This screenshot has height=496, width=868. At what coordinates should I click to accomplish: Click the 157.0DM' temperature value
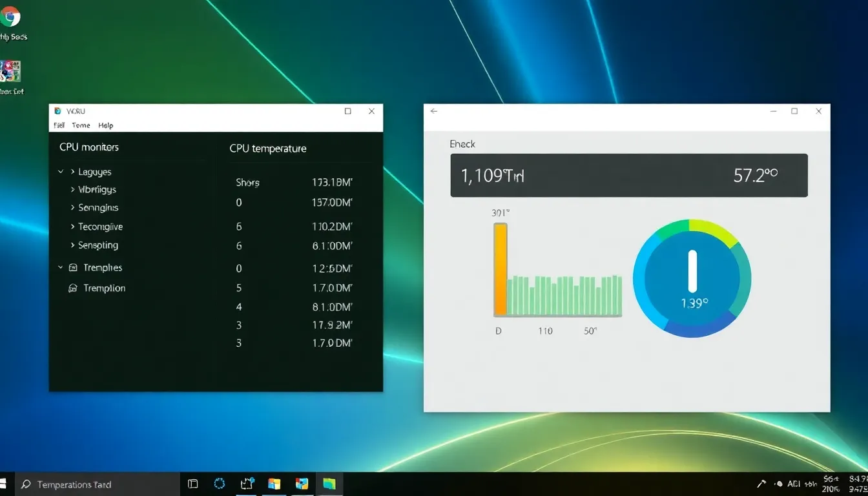pyautogui.click(x=332, y=203)
